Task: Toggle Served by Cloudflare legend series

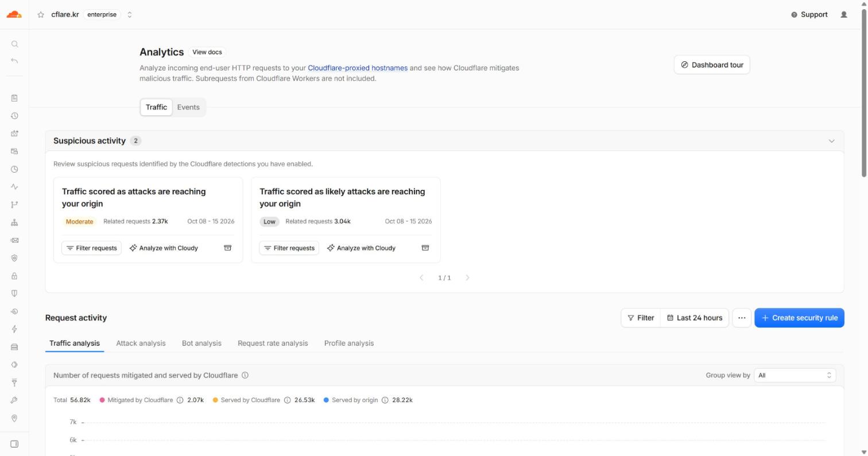Action: pos(246,400)
